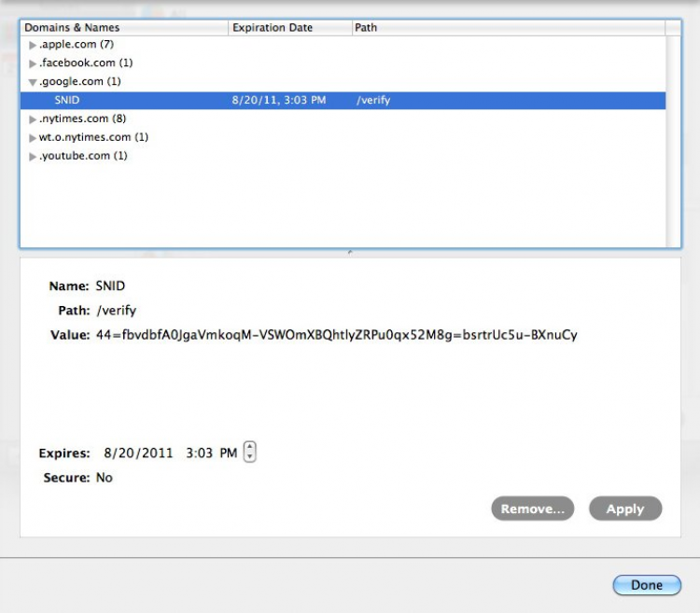Sort by Path column header

click(x=509, y=28)
